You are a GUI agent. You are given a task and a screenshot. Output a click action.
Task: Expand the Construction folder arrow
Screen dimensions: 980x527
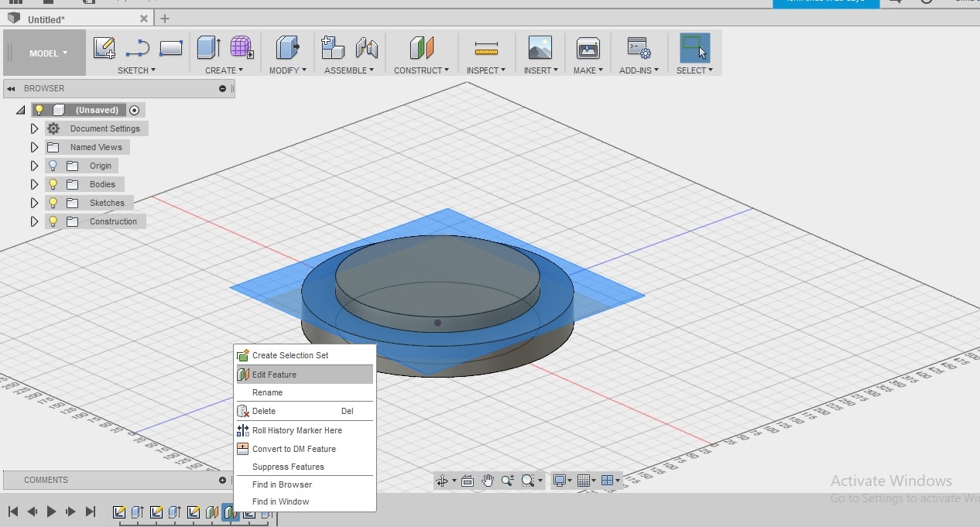point(34,221)
